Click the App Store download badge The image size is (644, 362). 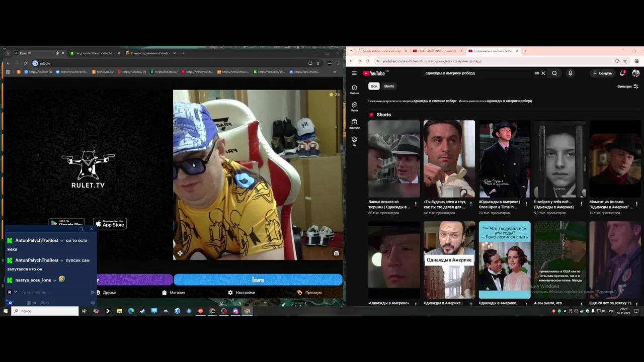click(110, 224)
